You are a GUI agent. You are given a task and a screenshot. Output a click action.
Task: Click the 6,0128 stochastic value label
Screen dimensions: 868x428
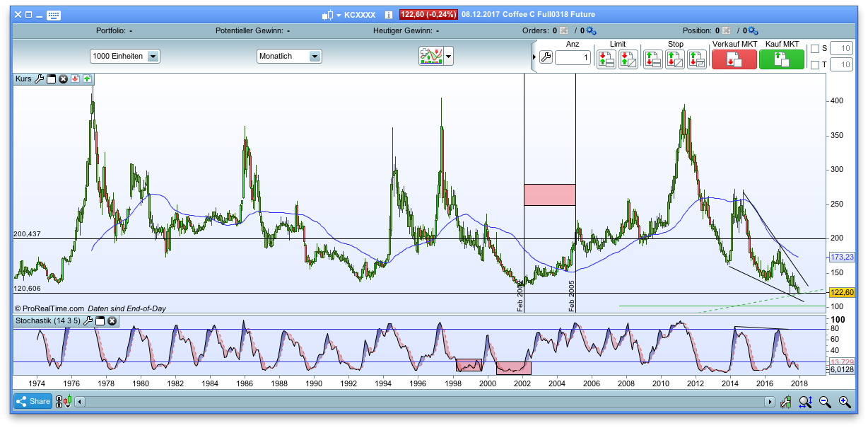(x=841, y=369)
